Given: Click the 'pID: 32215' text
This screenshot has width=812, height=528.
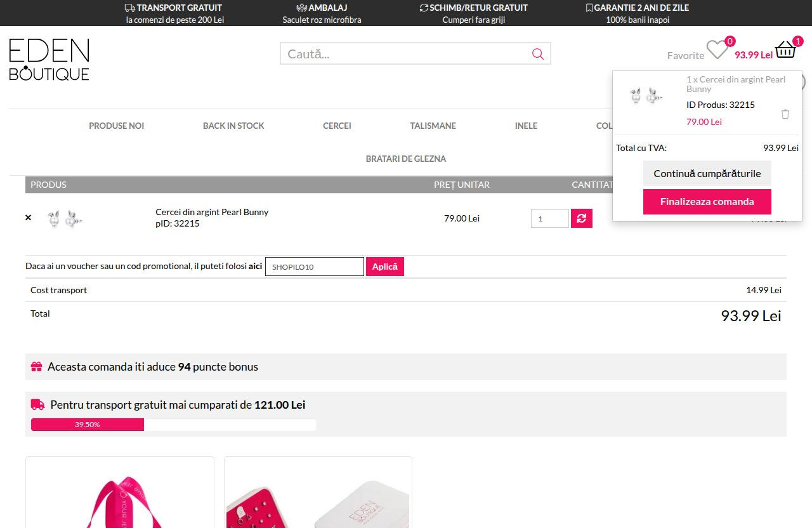Looking at the screenshot, I should click(178, 223).
